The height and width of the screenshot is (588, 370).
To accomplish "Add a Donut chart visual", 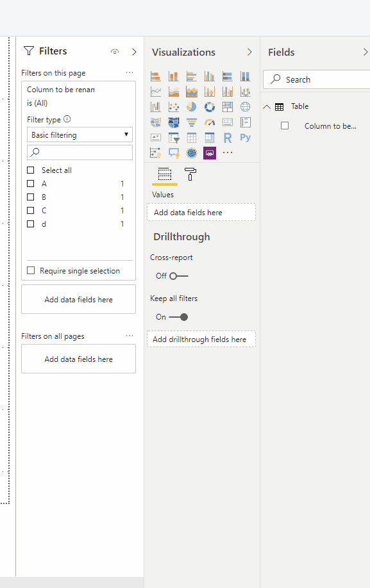I will click(210, 107).
